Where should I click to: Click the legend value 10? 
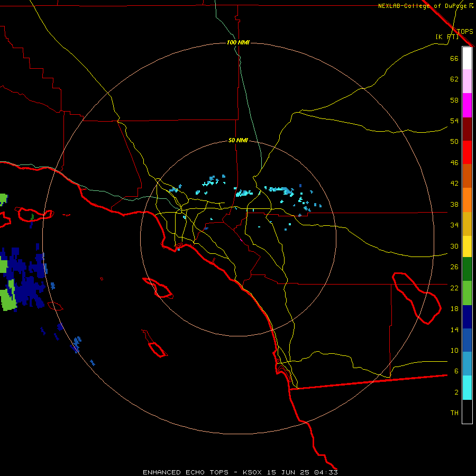(x=454, y=351)
